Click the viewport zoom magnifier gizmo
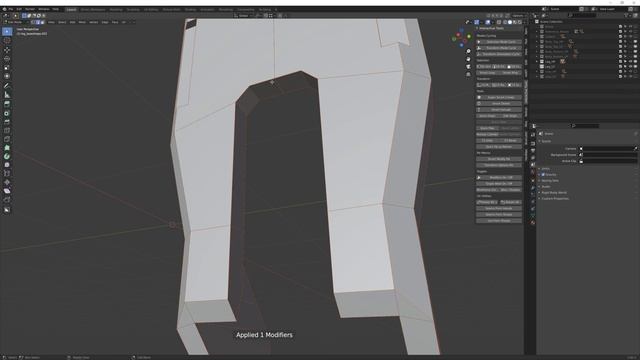640x360 pixels. click(x=468, y=51)
